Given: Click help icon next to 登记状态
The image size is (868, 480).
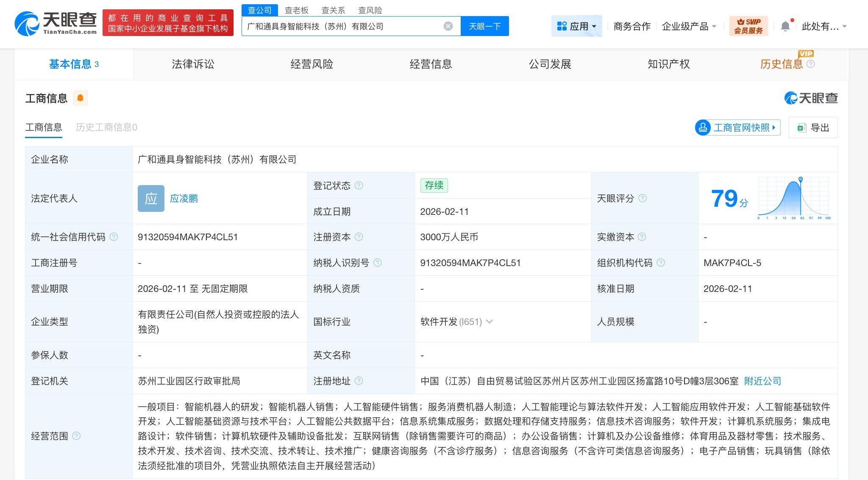Looking at the screenshot, I should point(359,186).
